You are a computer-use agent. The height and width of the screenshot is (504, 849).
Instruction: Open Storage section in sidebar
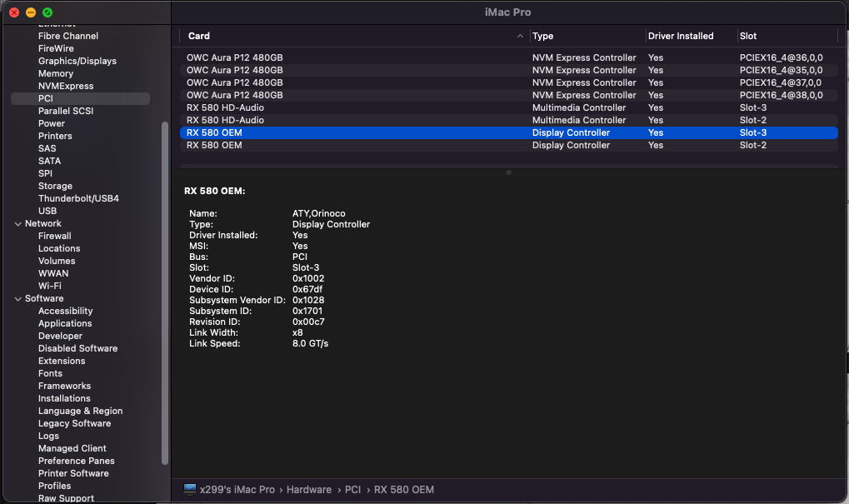pos(55,186)
